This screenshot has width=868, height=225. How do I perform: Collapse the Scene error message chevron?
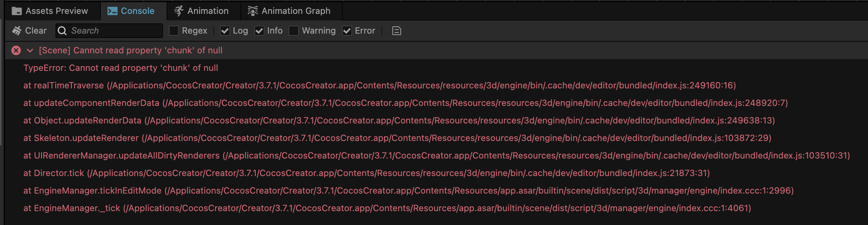[30, 50]
